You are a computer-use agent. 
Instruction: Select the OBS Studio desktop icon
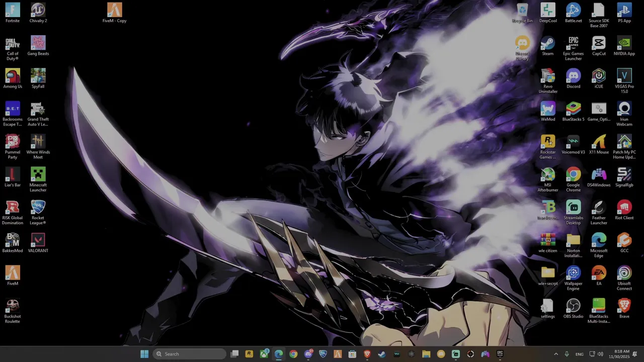(574, 308)
